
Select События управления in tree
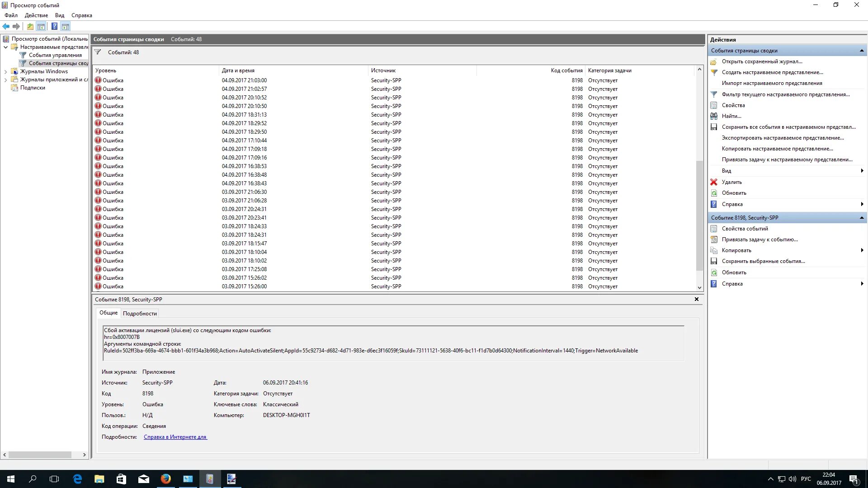(55, 55)
